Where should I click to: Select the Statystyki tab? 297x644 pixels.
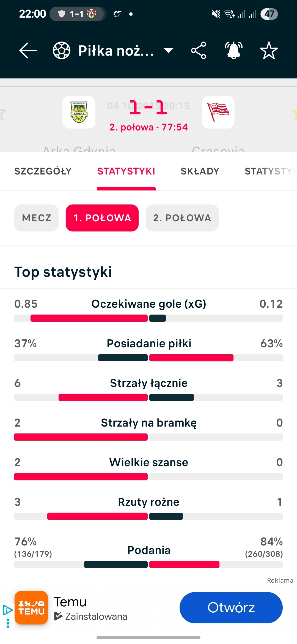[126, 171]
